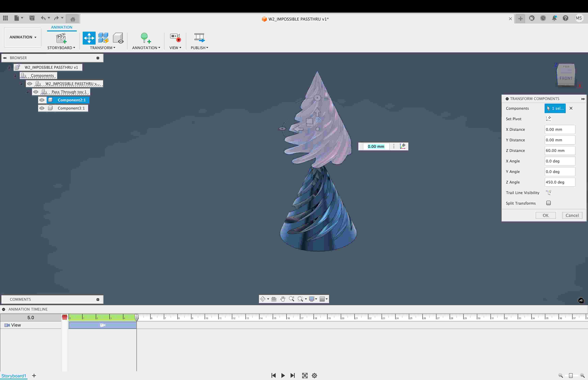Click Cancel in Transform Components panel
The image size is (588, 380).
coord(572,215)
